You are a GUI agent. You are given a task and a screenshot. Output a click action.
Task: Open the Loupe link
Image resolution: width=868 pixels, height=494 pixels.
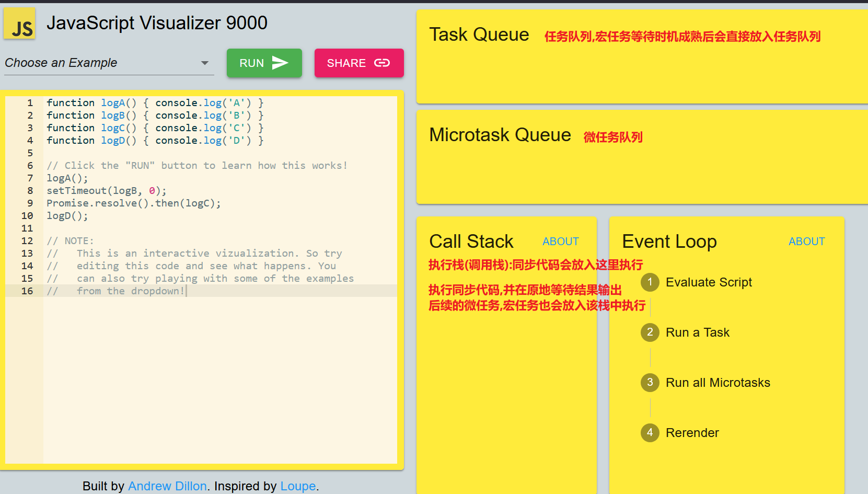coord(298,486)
